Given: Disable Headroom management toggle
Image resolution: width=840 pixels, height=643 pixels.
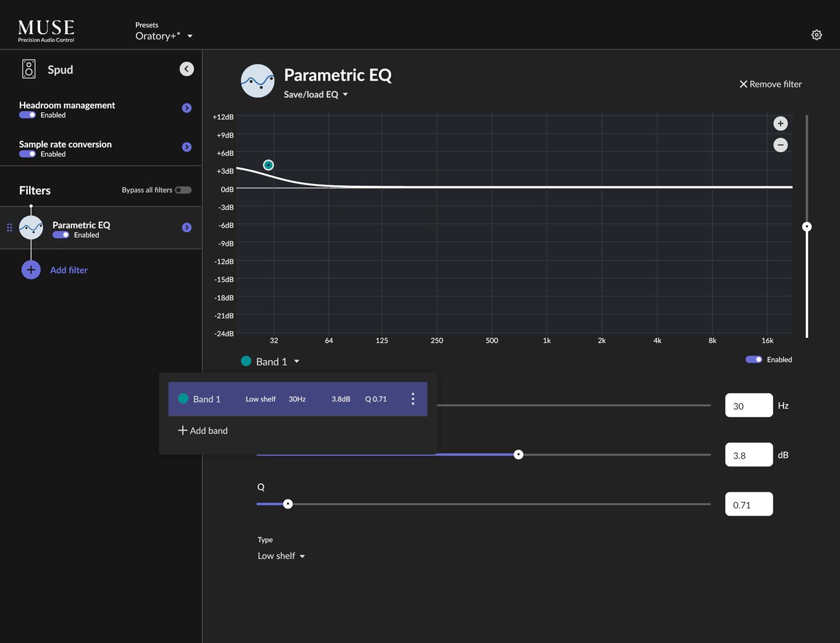Looking at the screenshot, I should [x=27, y=115].
